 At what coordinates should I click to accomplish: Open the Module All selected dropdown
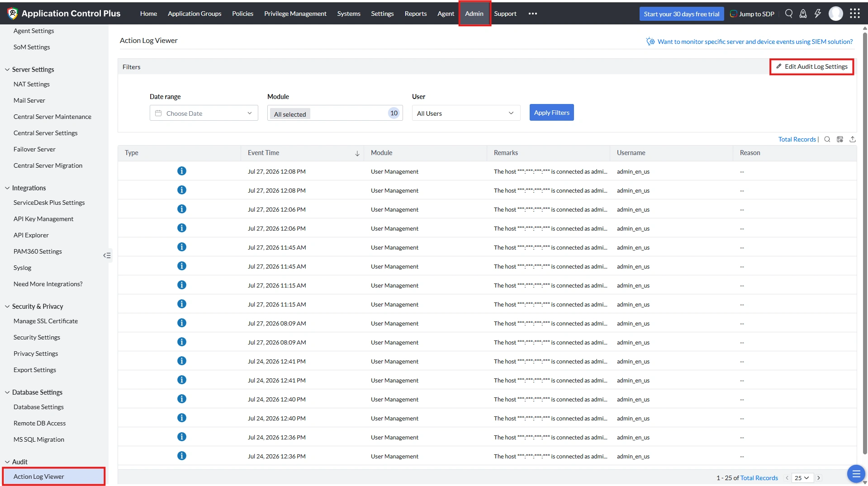tap(335, 113)
